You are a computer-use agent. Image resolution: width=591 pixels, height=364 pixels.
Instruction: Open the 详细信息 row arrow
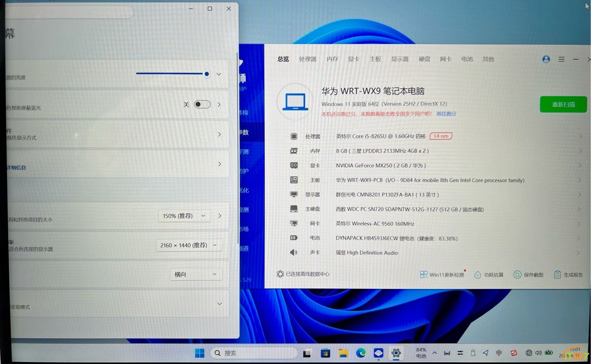(220, 164)
